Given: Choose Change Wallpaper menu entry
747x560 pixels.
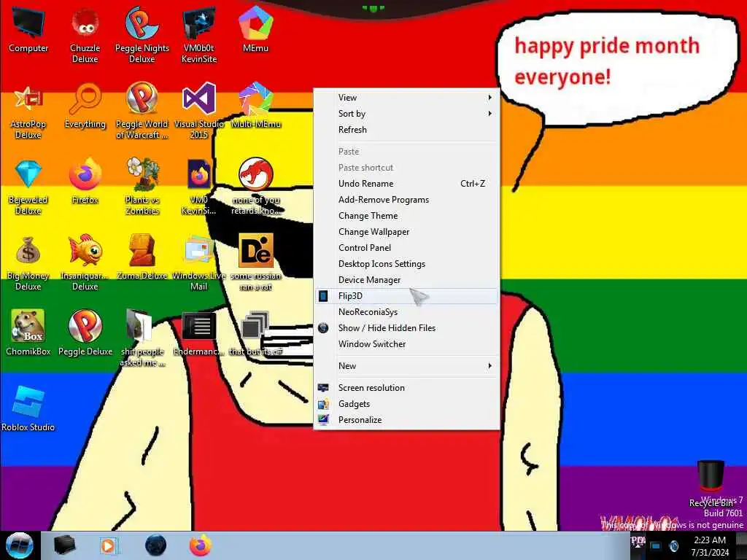Looking at the screenshot, I should 406,232.
